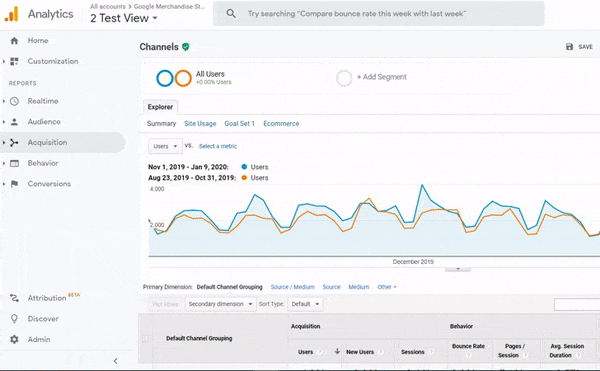Open Admin in the sidebar
Viewport: 600px width, 371px height.
[39, 339]
